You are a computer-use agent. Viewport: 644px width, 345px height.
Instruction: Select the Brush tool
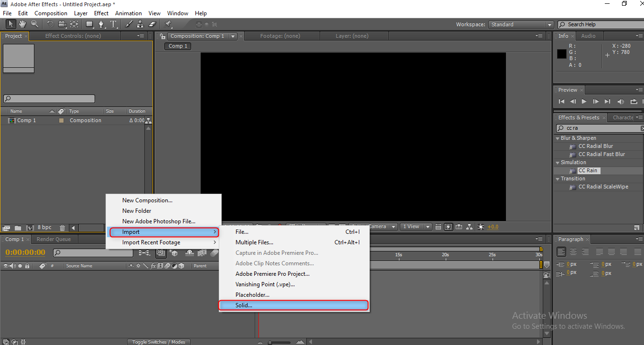pyautogui.click(x=129, y=24)
